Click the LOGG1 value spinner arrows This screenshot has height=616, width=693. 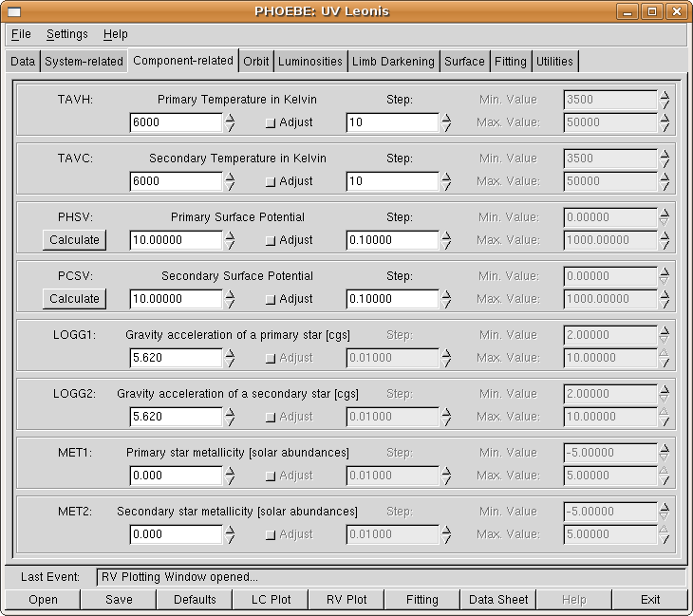(x=230, y=358)
